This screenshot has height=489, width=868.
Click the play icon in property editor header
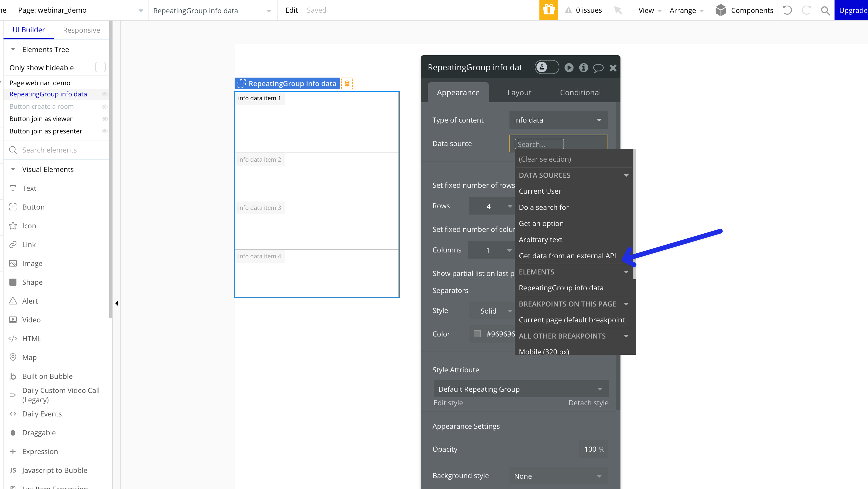tap(569, 68)
